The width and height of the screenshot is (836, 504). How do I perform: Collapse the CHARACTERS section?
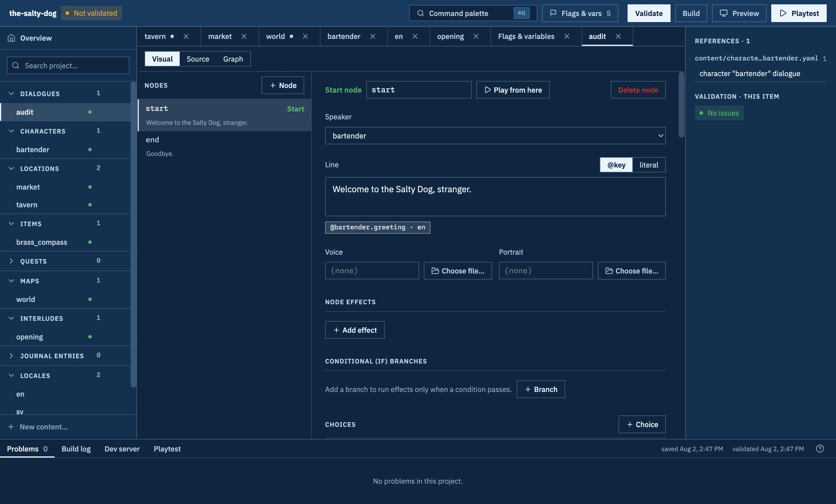coord(11,131)
